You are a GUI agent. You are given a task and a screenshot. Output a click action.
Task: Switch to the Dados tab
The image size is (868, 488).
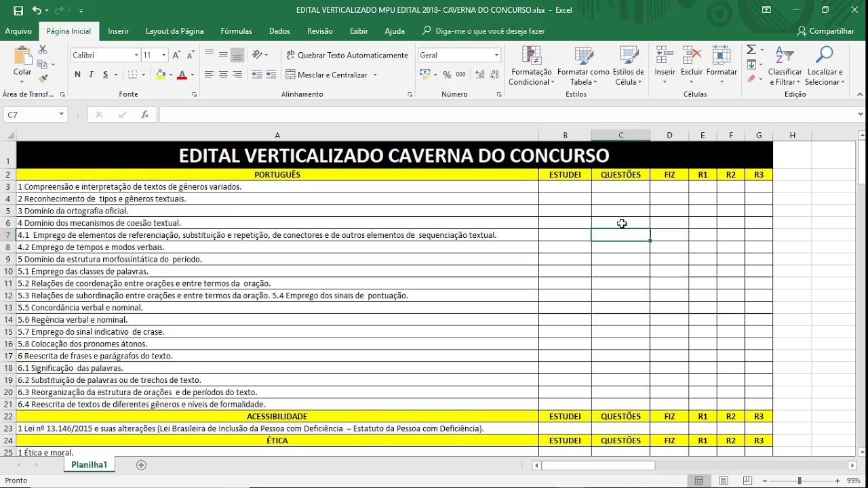pyautogui.click(x=279, y=31)
